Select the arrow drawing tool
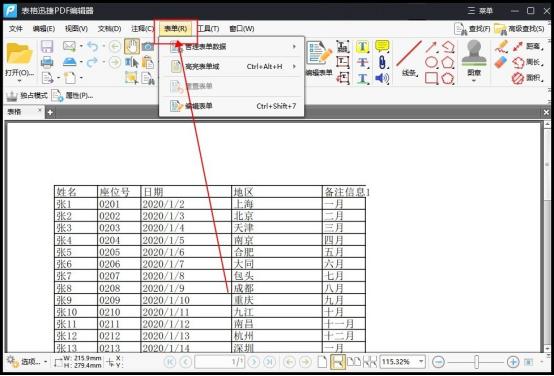This screenshot has width=554, height=376. pos(431,47)
